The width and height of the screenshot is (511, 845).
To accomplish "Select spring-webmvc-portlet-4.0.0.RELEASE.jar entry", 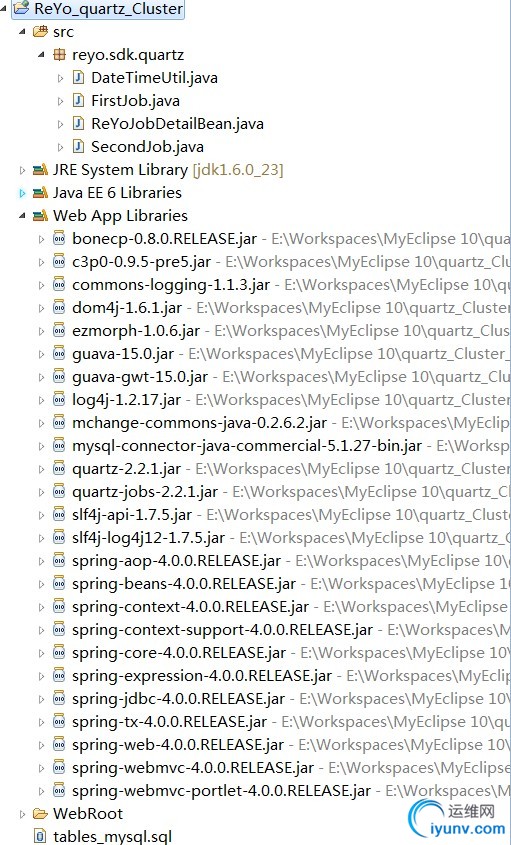I will [222, 791].
